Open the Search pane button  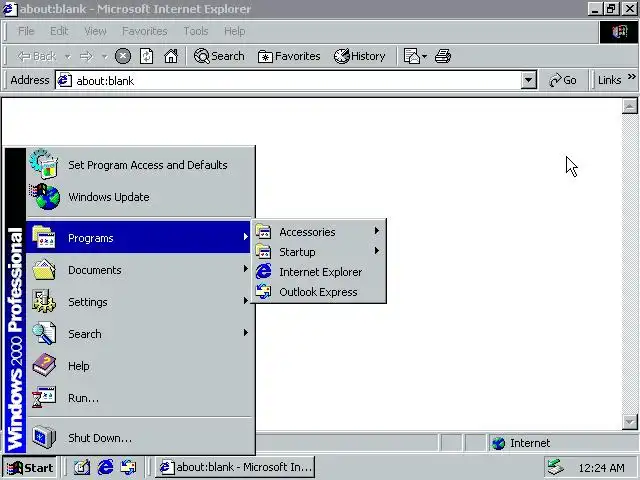click(219, 56)
